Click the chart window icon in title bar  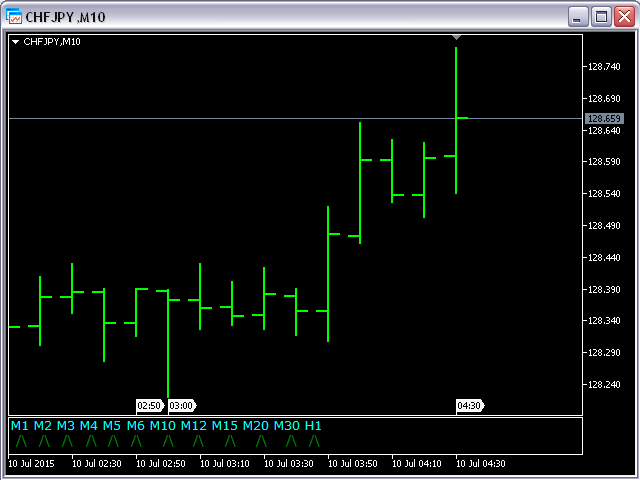pyautogui.click(x=14, y=17)
